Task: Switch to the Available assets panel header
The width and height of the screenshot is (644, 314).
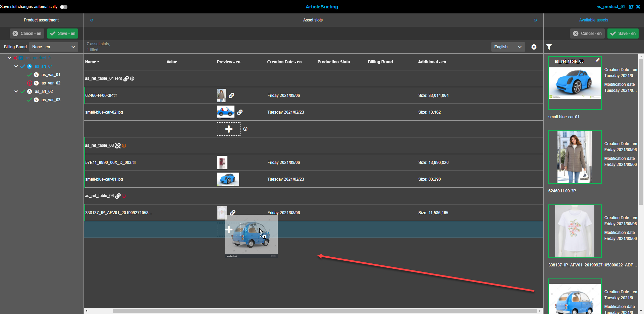Action: (x=593, y=20)
